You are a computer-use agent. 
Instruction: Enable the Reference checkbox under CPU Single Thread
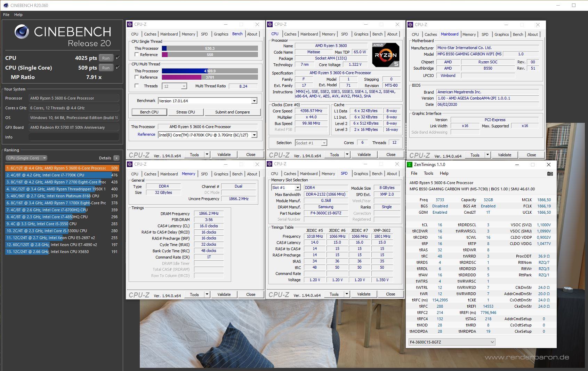[137, 55]
